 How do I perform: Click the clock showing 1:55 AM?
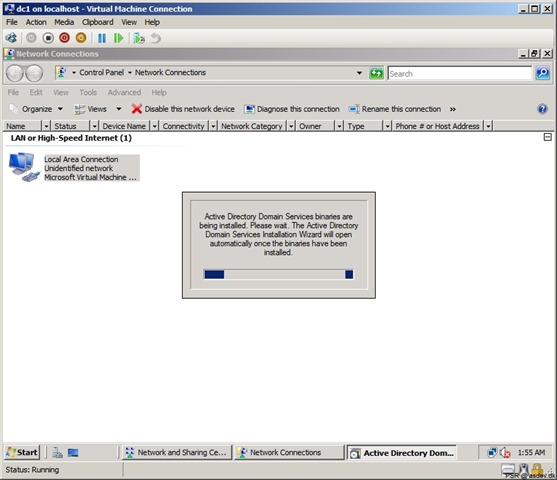[x=531, y=452]
